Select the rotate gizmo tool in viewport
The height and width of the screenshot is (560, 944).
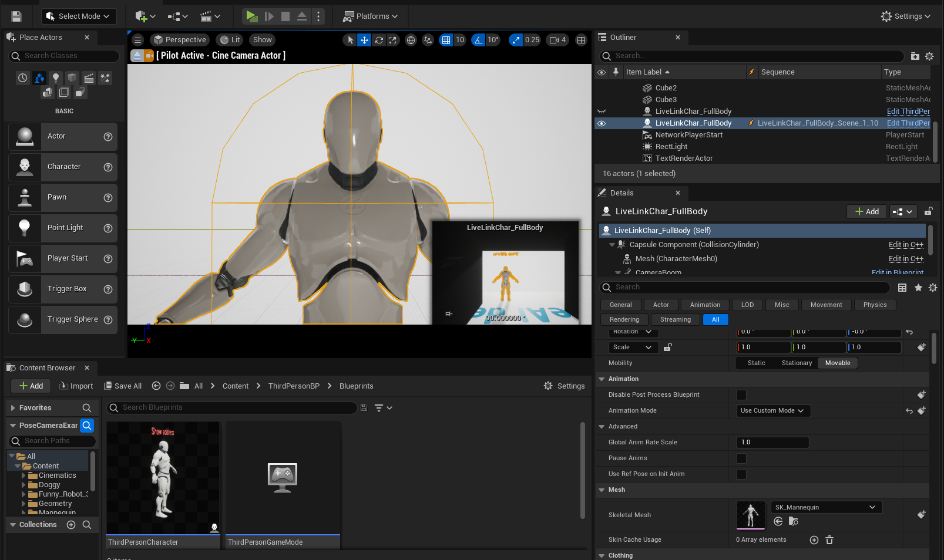379,40
